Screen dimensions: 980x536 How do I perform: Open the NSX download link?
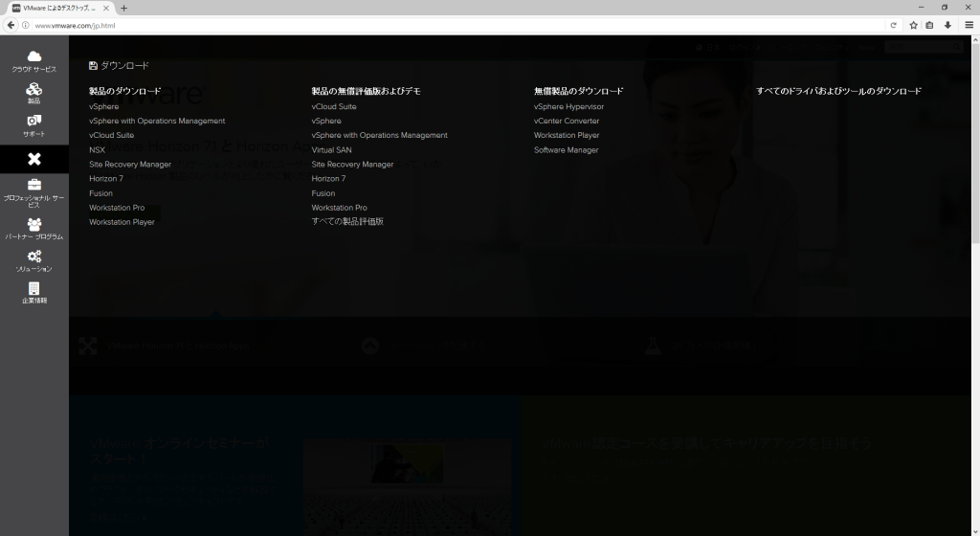[97, 150]
